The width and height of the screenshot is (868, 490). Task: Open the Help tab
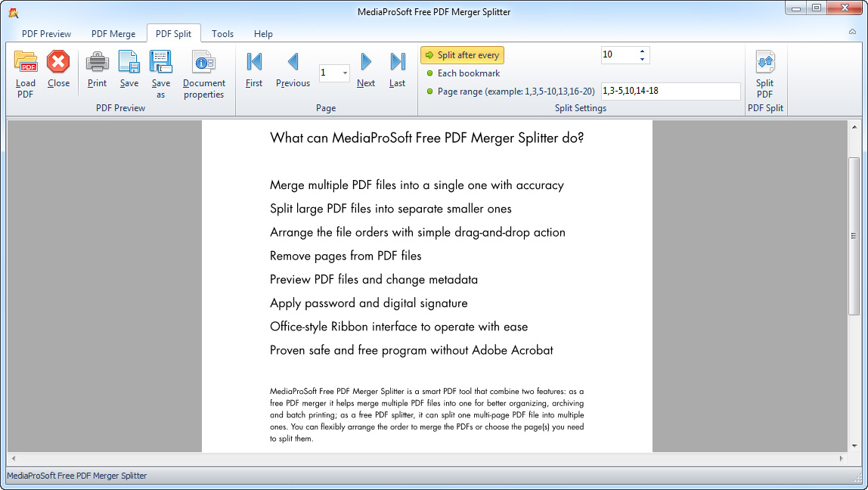tap(263, 34)
